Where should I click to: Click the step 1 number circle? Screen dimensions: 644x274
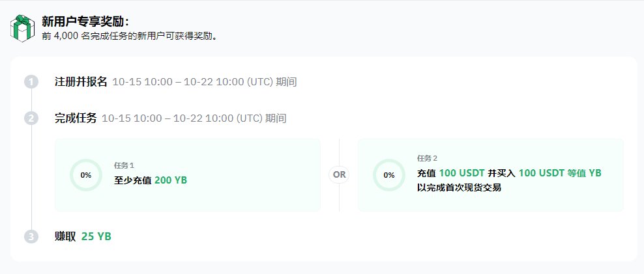[31, 82]
